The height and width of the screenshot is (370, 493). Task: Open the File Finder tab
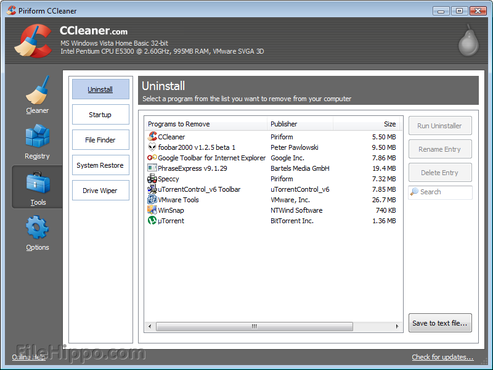pos(101,140)
